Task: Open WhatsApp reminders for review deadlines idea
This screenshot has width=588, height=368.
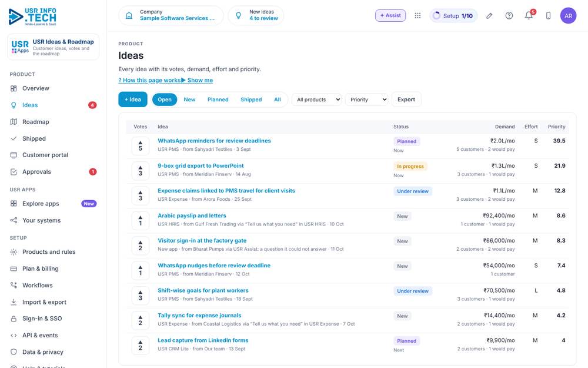Action: click(214, 141)
